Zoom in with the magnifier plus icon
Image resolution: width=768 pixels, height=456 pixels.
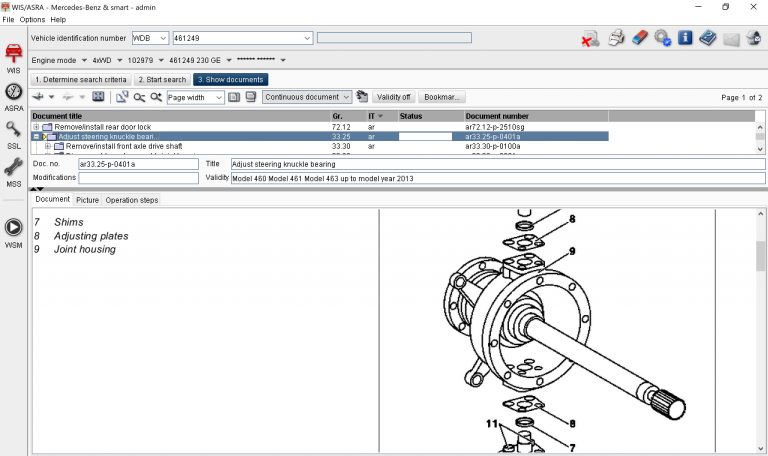[156, 97]
